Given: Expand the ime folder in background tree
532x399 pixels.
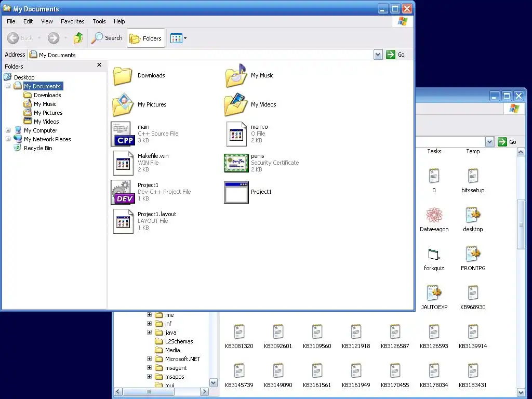Looking at the screenshot, I should 149,315.
